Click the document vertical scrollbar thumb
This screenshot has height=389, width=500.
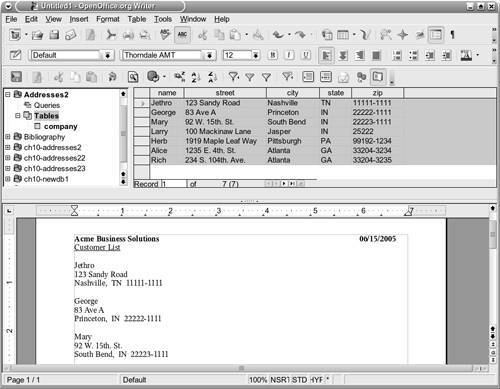point(493,235)
